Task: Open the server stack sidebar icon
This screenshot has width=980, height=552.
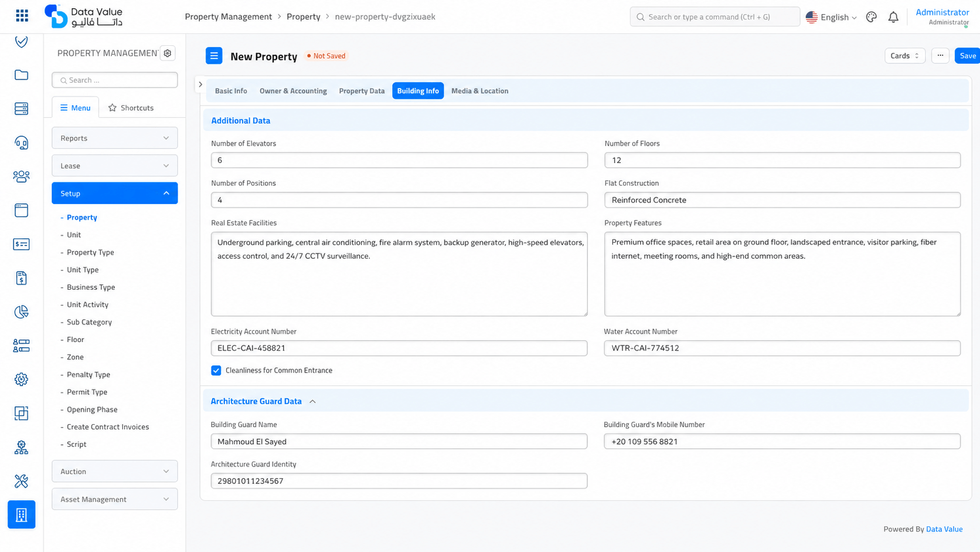Action: [x=22, y=109]
